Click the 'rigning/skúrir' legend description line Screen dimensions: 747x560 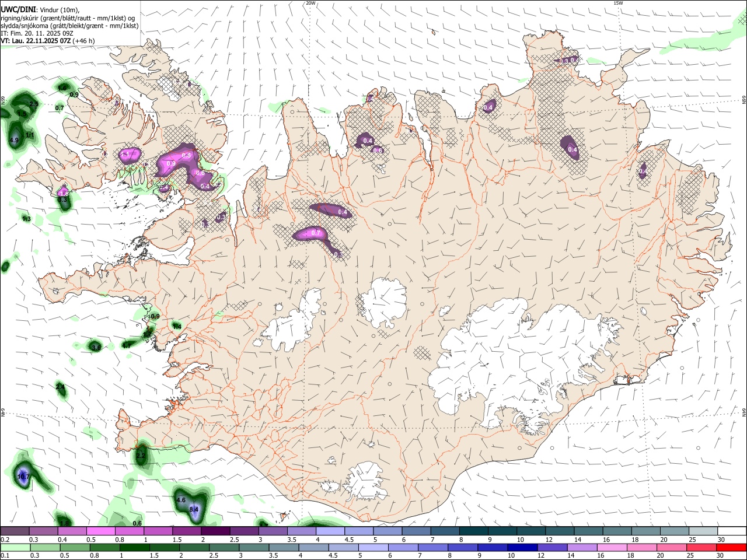point(68,17)
